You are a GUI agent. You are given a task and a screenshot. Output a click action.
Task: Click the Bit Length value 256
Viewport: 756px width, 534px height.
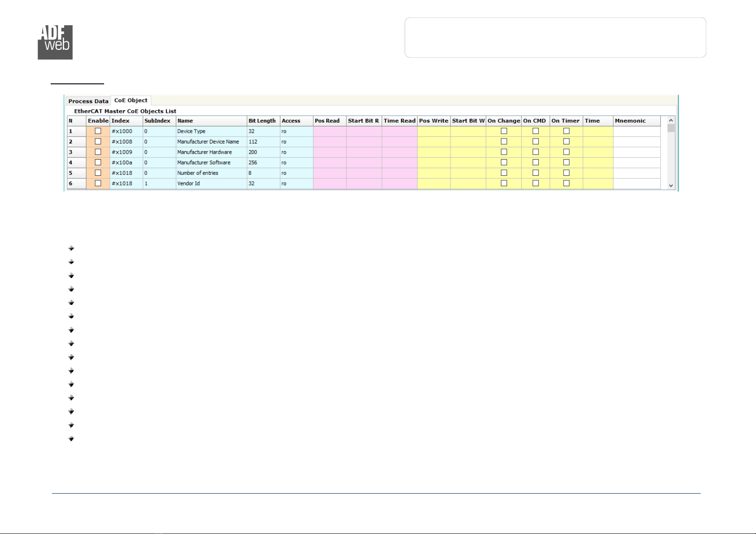tap(263, 162)
